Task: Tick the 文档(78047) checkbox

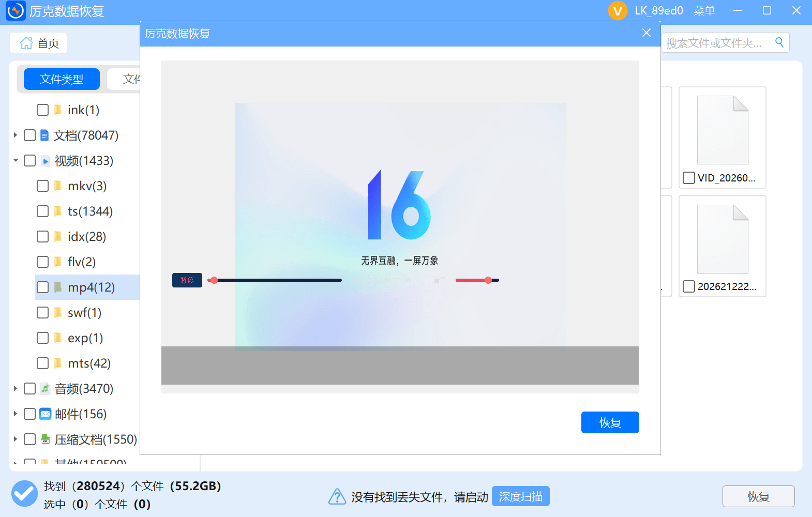Action: 30,135
